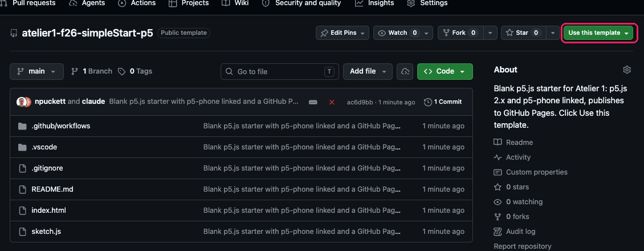Click the README.md file icon

(22, 189)
